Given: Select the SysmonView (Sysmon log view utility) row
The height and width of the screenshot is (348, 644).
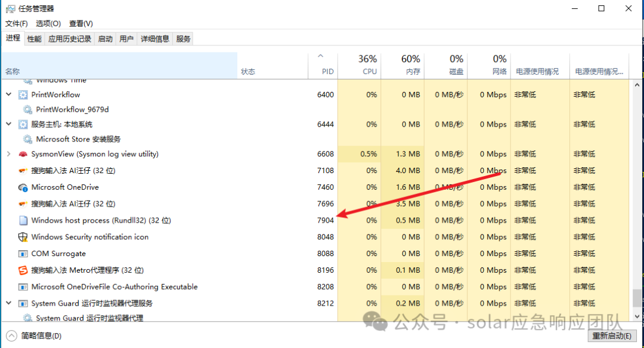Looking at the screenshot, I should pyautogui.click(x=315, y=154).
